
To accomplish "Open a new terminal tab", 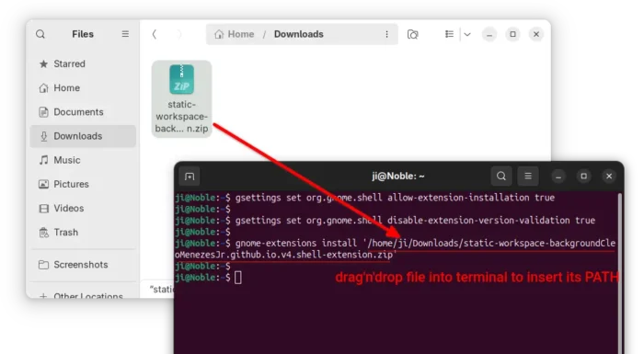I will coord(190,177).
